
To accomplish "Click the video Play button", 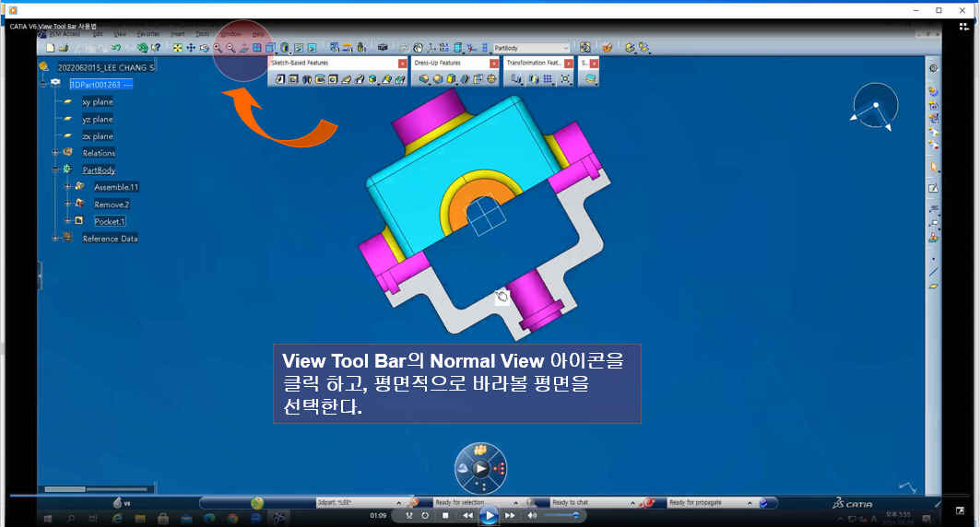I will (x=489, y=516).
